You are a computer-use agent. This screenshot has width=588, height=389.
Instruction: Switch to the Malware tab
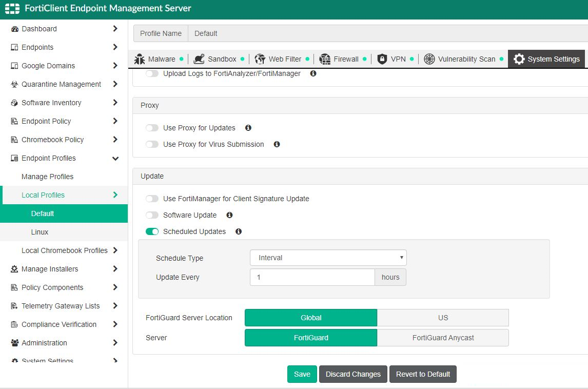[159, 59]
